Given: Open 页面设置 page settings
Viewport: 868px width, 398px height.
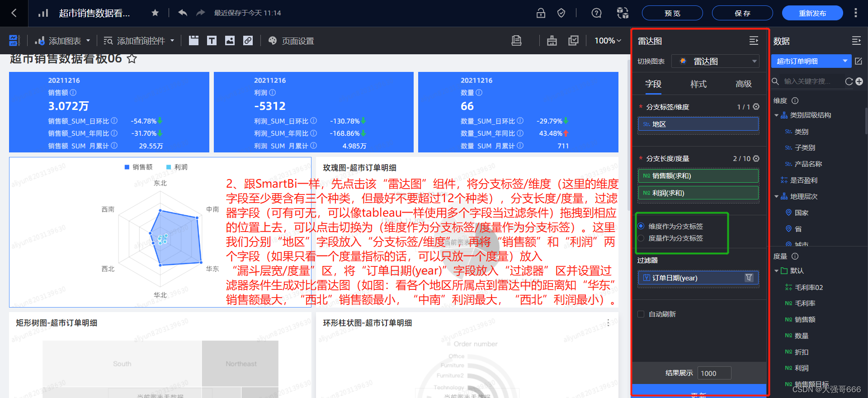Looking at the screenshot, I should click(x=291, y=41).
